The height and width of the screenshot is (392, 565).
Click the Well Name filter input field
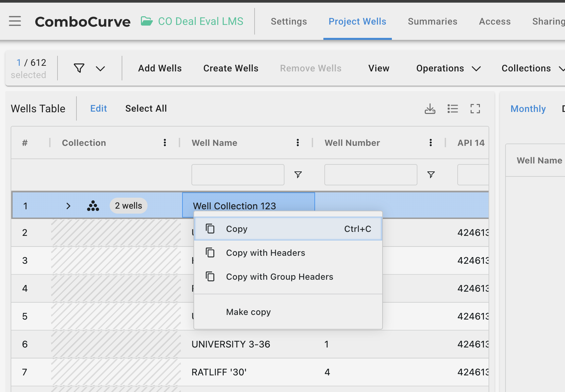click(238, 175)
